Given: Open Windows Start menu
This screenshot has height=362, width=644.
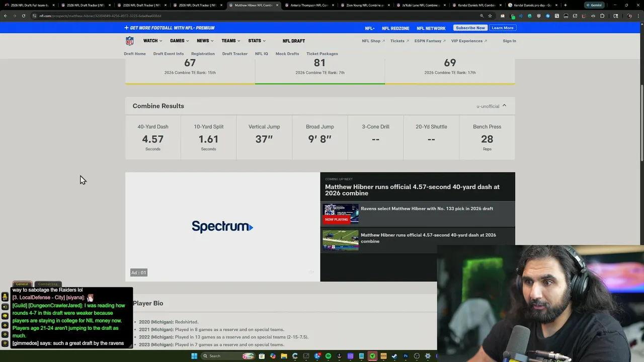Looking at the screenshot, I should [x=194, y=356].
